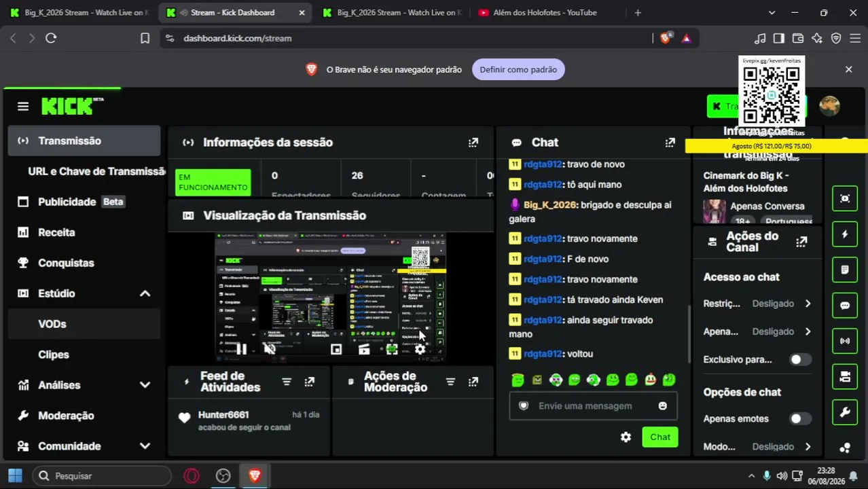
Task: Open Conquistas in sidebar
Action: tap(84, 263)
